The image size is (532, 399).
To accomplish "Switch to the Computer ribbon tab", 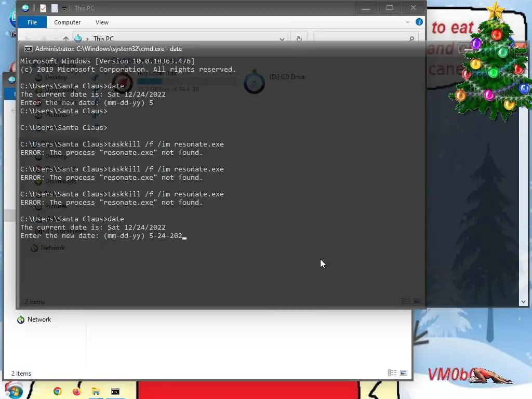I will tap(67, 22).
